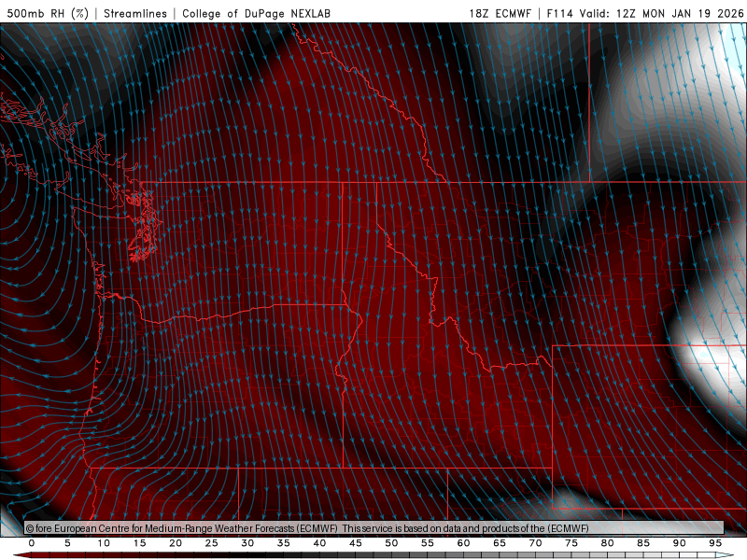Viewport: 747px width, 560px height.
Task: Click the "90" value on the color scale
Action: 680,543
